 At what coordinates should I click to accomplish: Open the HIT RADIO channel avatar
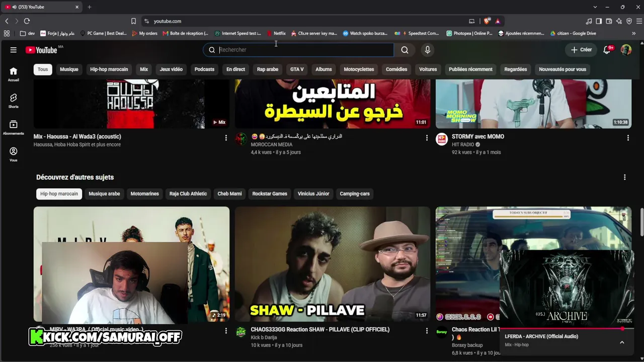pos(442,139)
